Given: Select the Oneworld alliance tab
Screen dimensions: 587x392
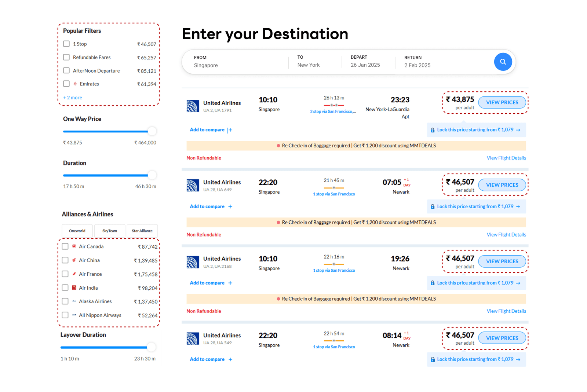Looking at the screenshot, I should pyautogui.click(x=77, y=231).
